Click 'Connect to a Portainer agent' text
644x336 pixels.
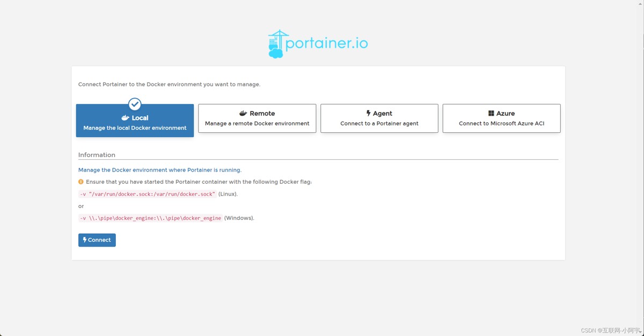379,123
